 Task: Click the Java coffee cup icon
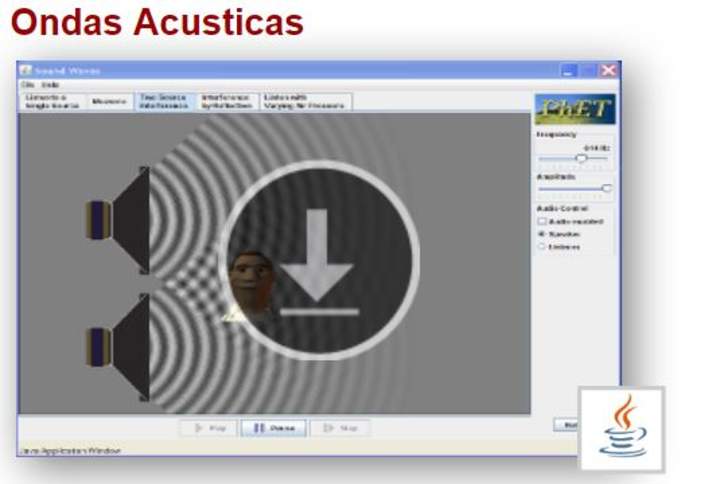[x=621, y=427]
